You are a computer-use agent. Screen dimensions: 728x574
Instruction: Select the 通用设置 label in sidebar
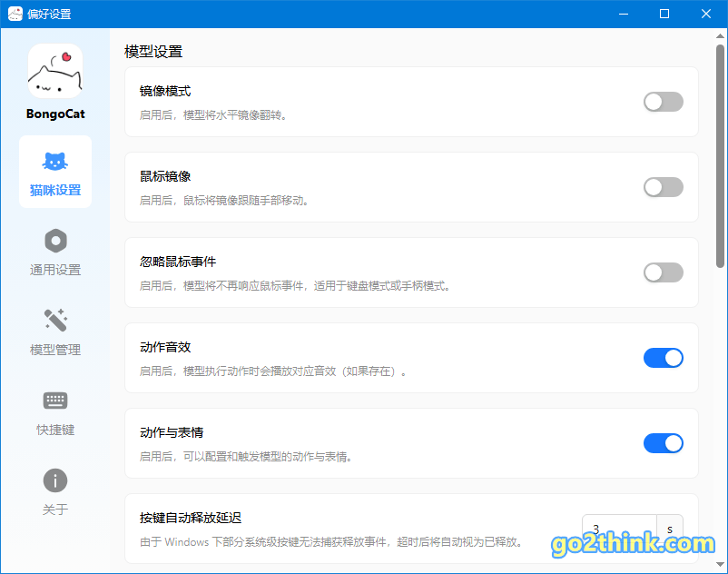click(55, 270)
